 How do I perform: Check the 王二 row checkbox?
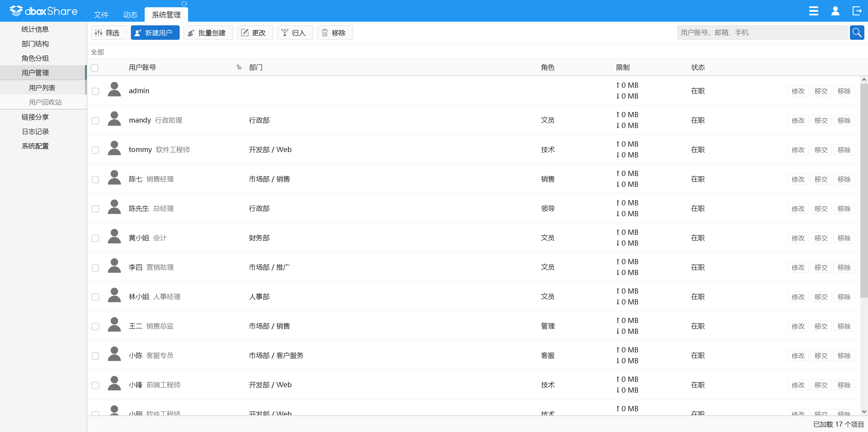pos(95,326)
